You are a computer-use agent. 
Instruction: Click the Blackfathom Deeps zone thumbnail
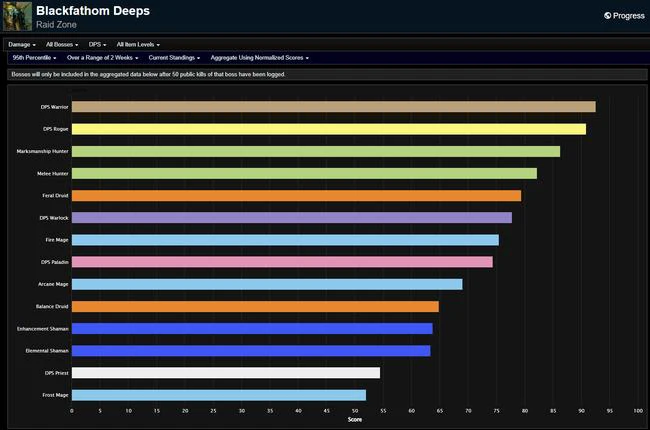[x=17, y=16]
